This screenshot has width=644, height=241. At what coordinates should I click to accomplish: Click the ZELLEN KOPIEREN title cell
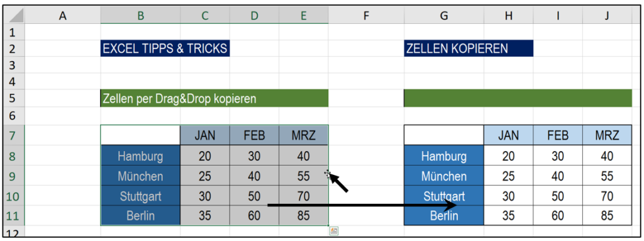468,48
